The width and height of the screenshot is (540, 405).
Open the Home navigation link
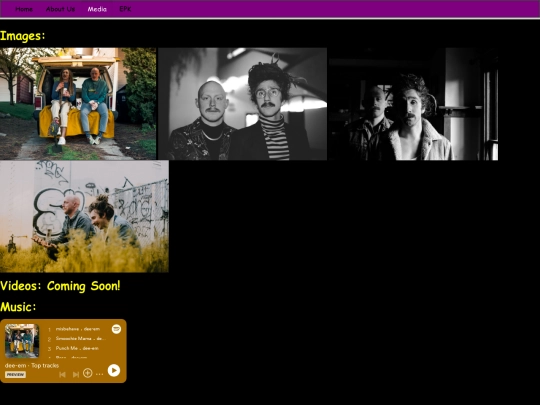(x=24, y=9)
